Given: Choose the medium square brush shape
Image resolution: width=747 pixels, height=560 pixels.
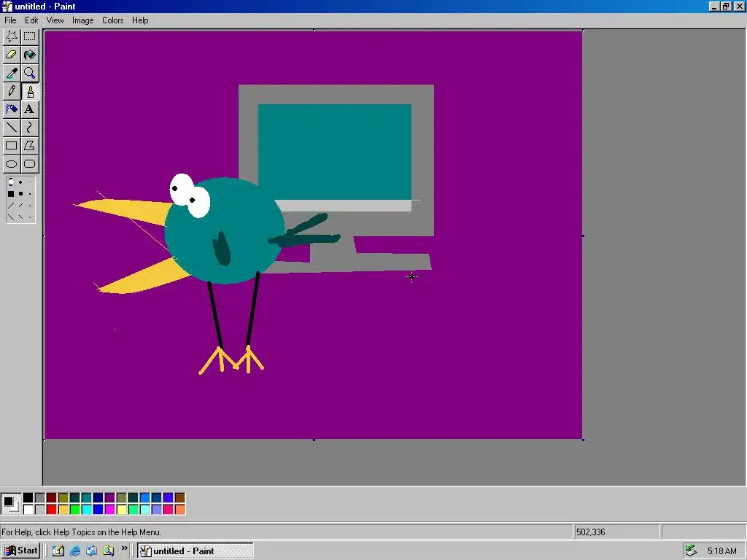Looking at the screenshot, I should [x=20, y=194].
